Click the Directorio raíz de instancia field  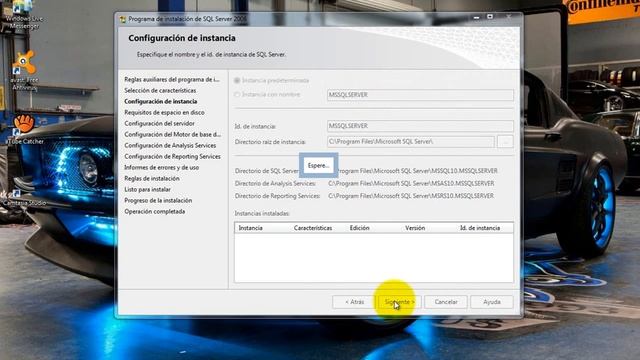(x=411, y=142)
